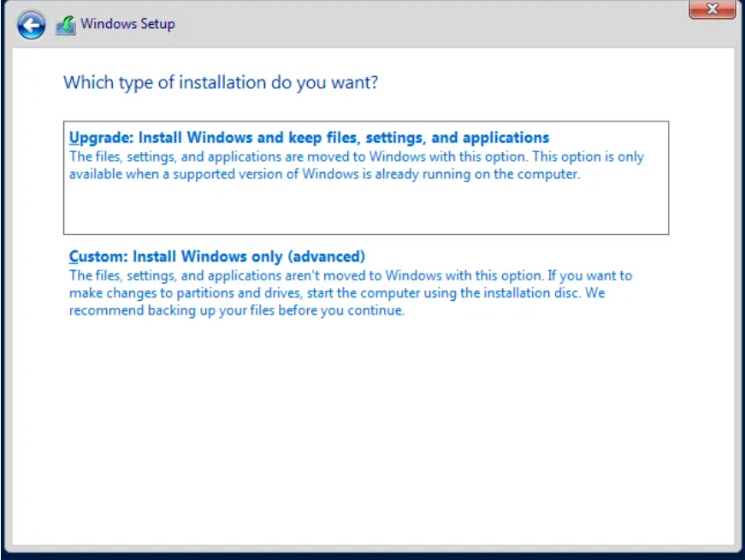Choose Custom: Install Windows only (advanced)
The height and width of the screenshot is (560, 745).
click(217, 256)
